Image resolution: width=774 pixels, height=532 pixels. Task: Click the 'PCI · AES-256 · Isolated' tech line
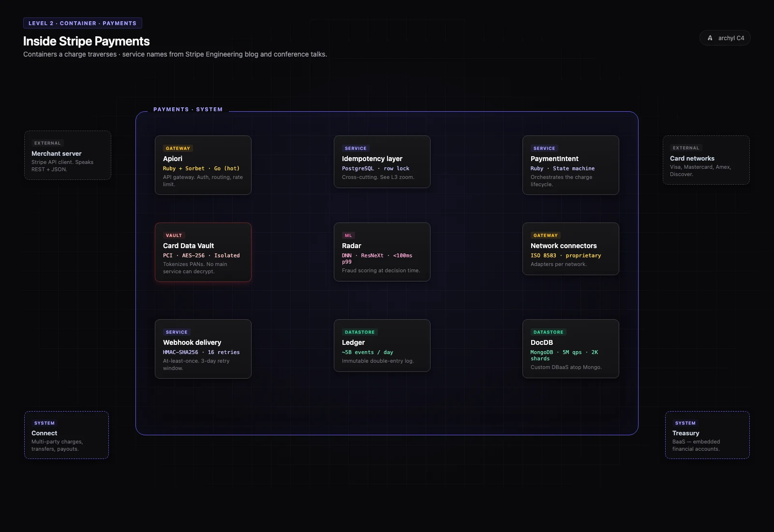tap(201, 255)
